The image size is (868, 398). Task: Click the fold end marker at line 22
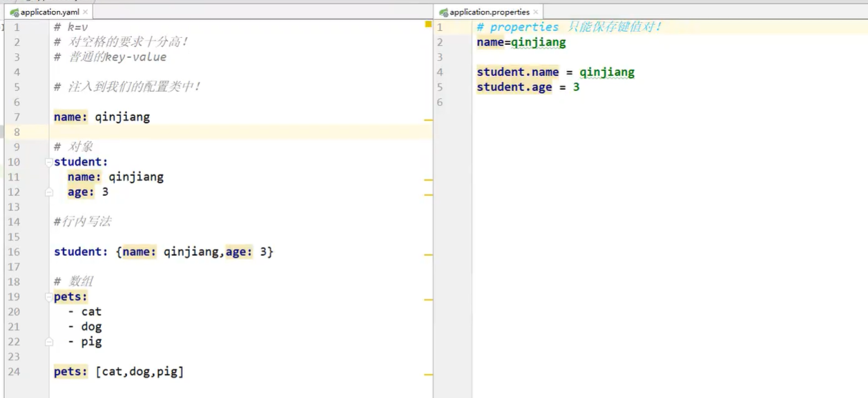coord(49,341)
